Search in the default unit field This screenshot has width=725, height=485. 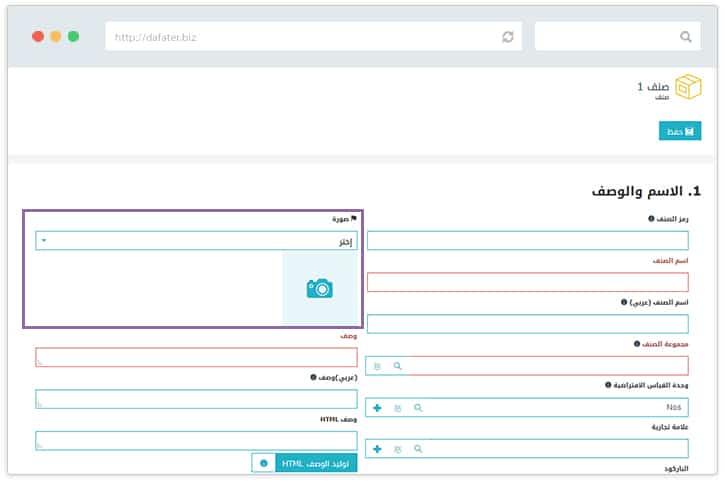coord(418,408)
